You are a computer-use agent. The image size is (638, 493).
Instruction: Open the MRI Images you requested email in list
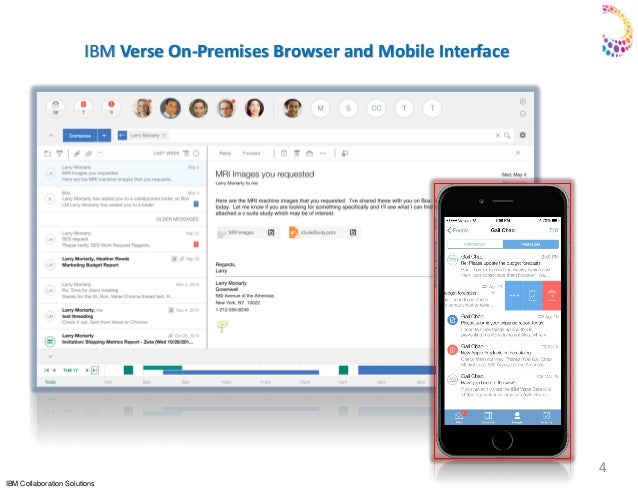122,173
